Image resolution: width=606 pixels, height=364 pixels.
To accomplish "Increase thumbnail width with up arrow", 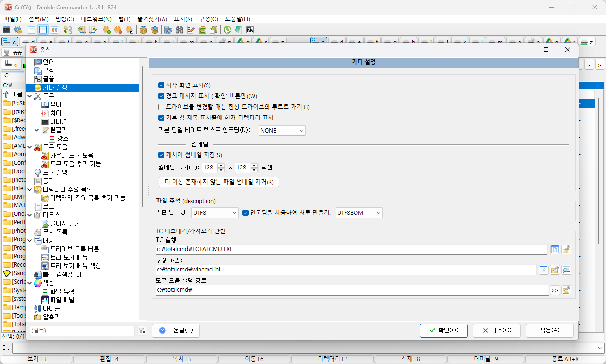I will tap(221, 165).
